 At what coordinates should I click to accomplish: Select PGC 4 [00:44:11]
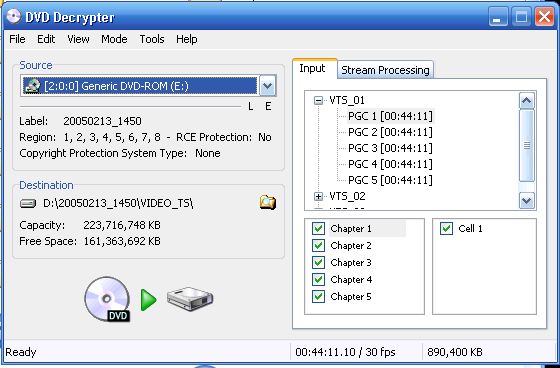tap(390, 164)
